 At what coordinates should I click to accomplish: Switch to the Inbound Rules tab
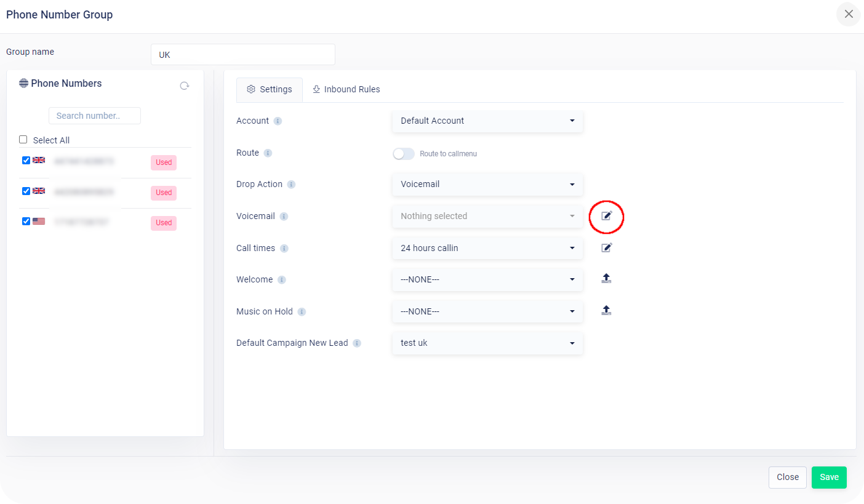(346, 89)
